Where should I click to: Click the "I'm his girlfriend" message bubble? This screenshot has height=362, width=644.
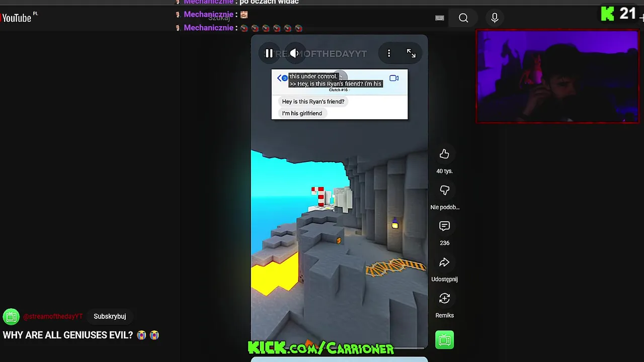(x=302, y=113)
